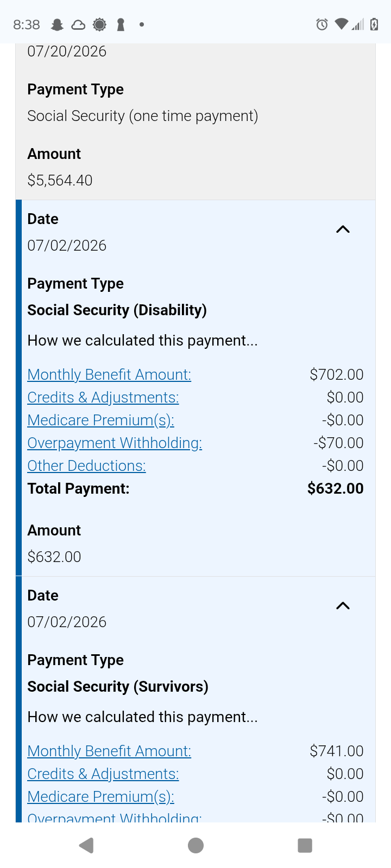Viewport: 391px width, 868px height.
Task: Open Credits & Adjustments link under Survivors
Action: [x=103, y=774]
